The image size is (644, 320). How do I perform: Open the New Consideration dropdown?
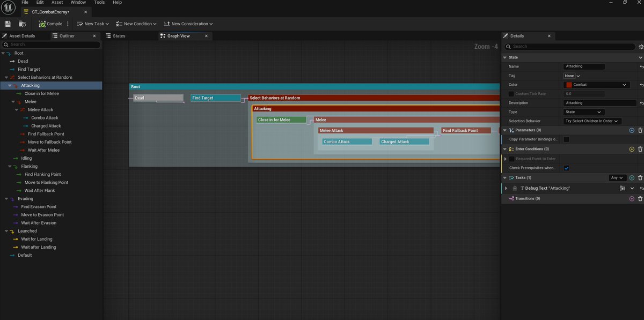(x=188, y=24)
